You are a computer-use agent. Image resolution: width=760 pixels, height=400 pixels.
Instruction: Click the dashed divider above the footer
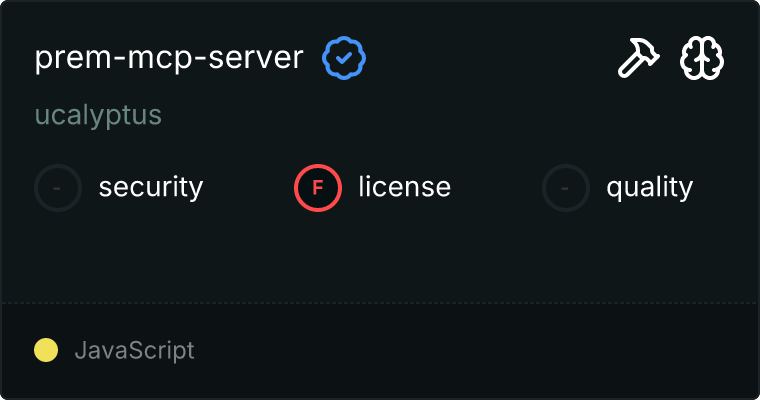pos(380,302)
